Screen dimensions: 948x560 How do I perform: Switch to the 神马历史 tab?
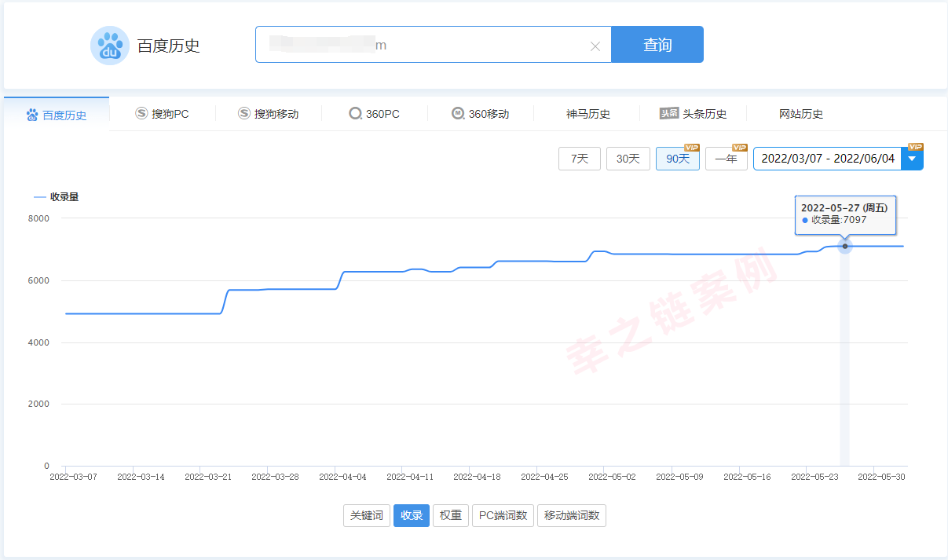[587, 114]
